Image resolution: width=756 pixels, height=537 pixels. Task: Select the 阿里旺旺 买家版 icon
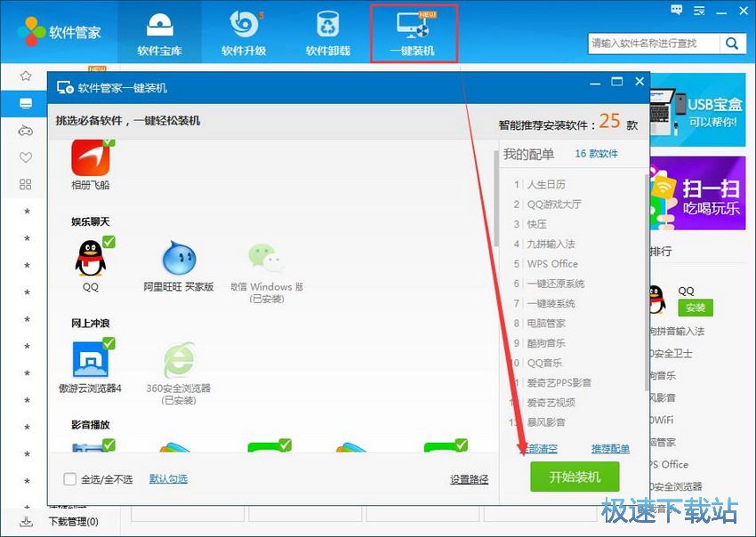[x=179, y=259]
